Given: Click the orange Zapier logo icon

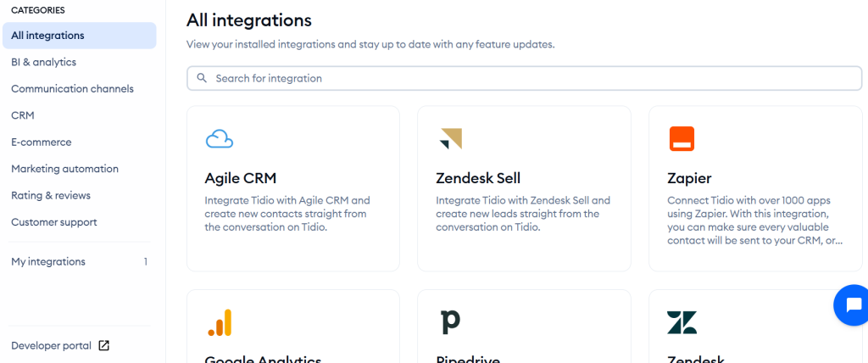Looking at the screenshot, I should (x=682, y=138).
